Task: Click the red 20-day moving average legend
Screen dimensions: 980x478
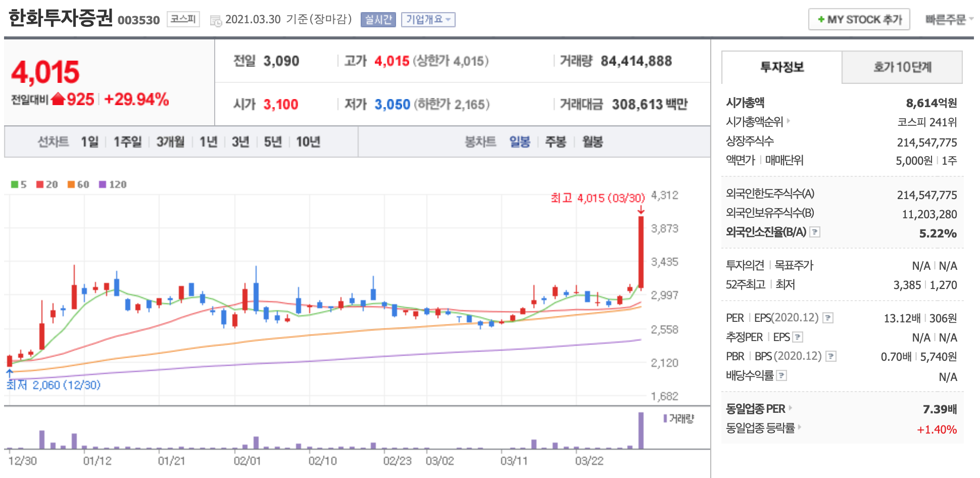Action: coord(47,184)
